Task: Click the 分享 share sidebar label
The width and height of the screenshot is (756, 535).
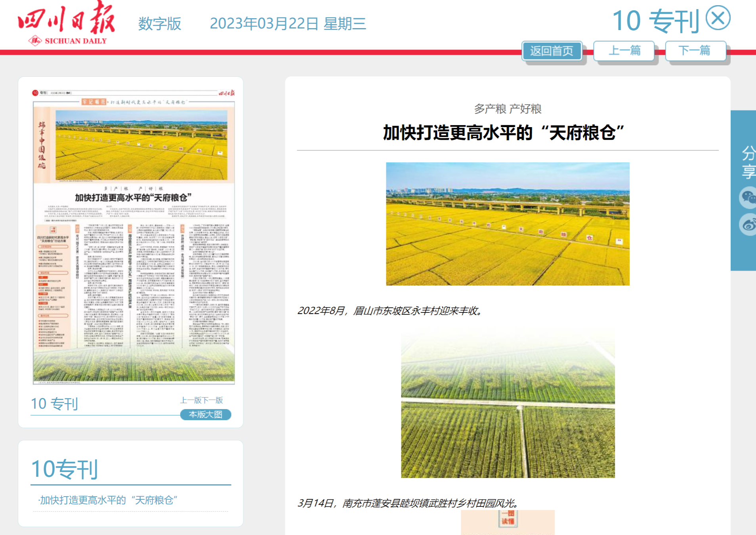Action: (748, 162)
